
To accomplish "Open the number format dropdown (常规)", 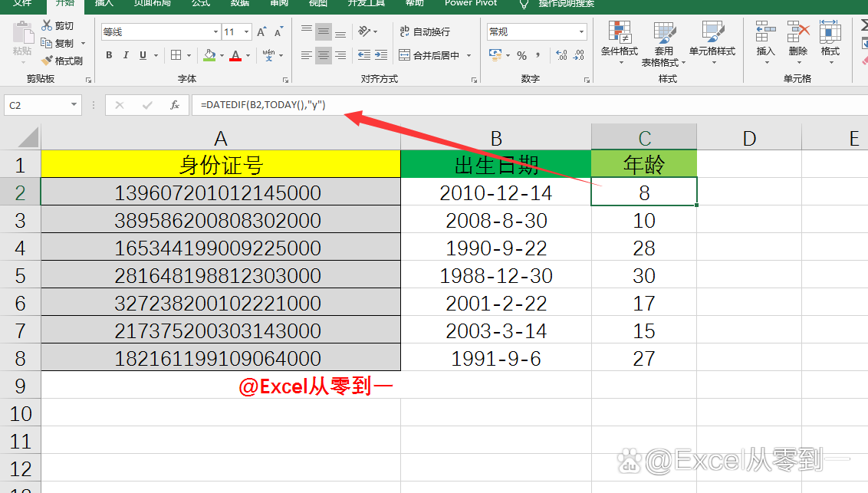I will tap(581, 31).
